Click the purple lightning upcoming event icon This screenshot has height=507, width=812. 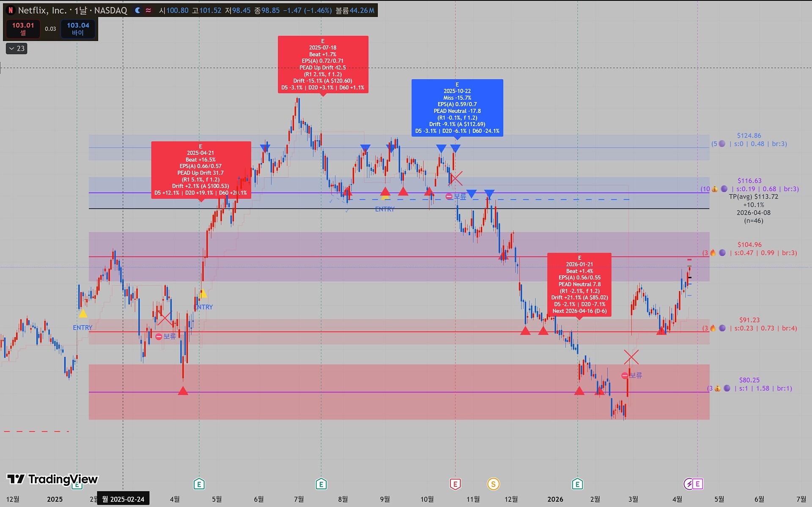coord(689,484)
